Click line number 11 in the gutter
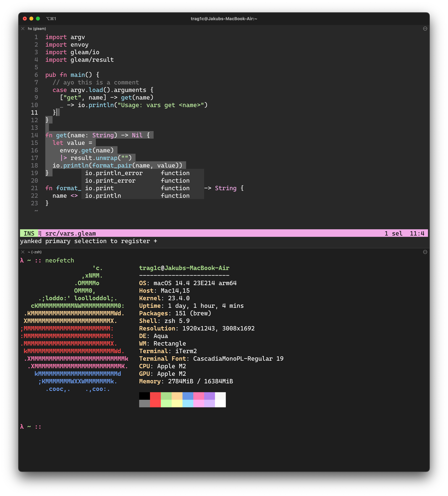Screen dimensions: 448x496 coord(34,113)
